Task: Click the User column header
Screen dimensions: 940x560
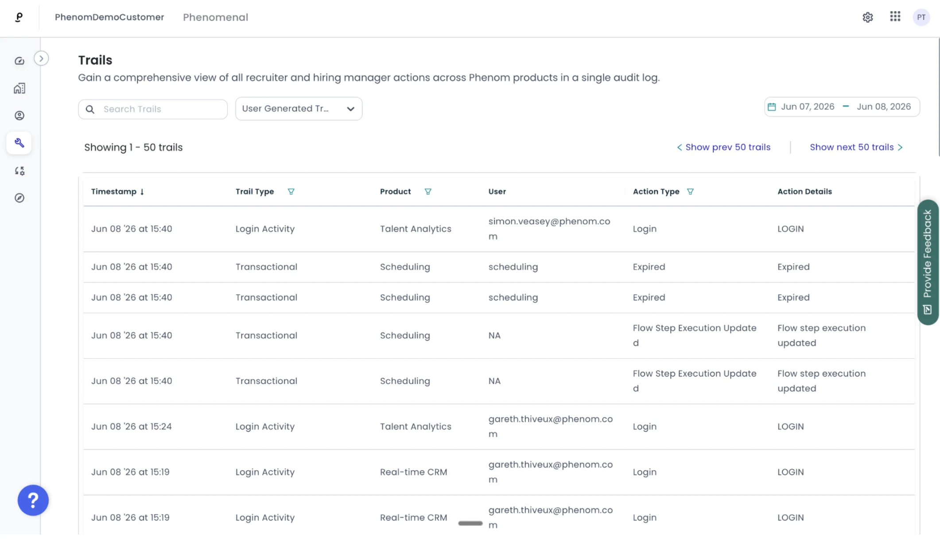Action: coord(497,191)
